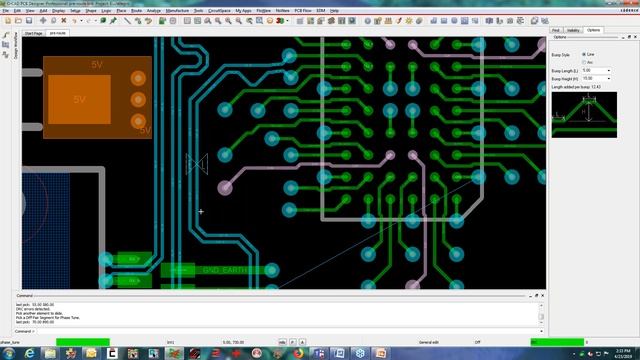Select the Add Connect route line tool

coord(127,20)
